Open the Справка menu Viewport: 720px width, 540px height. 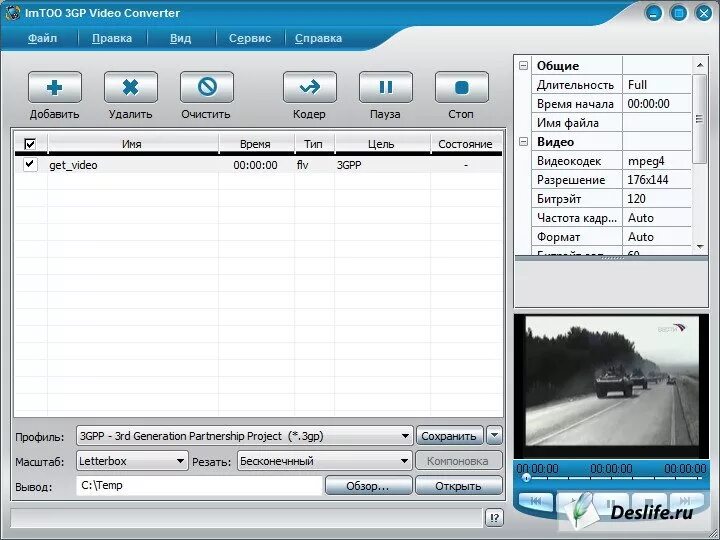(318, 38)
